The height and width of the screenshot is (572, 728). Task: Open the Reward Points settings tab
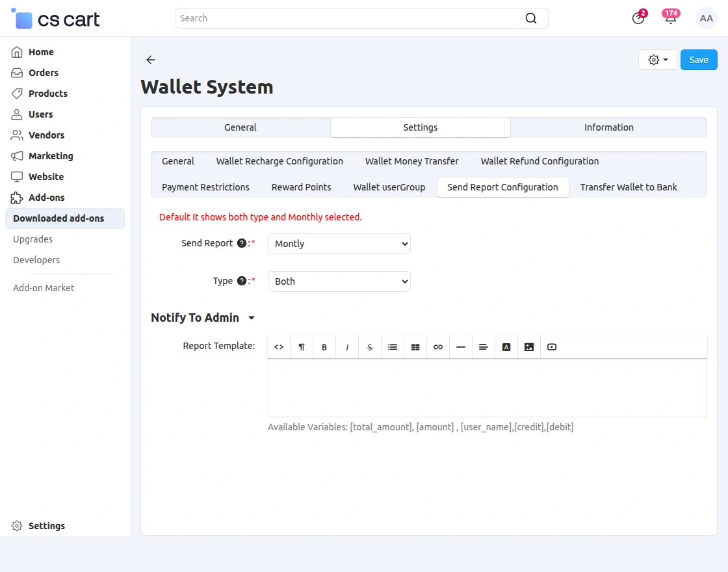tap(301, 187)
